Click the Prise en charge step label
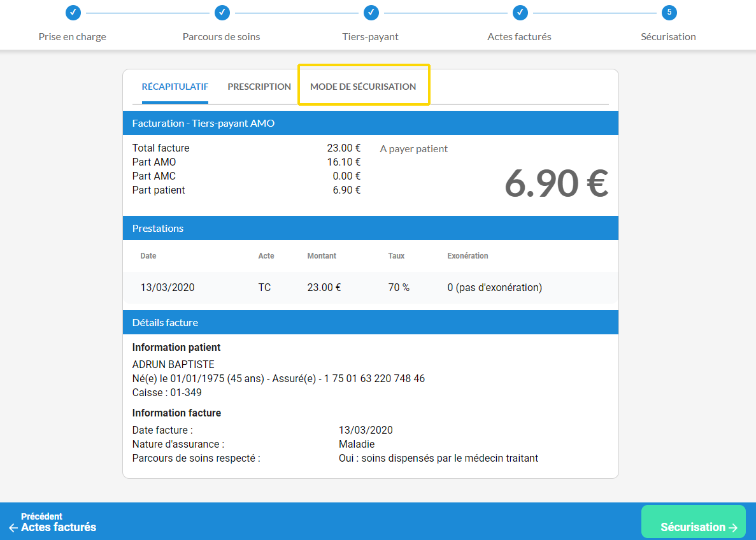This screenshot has height=540, width=756. point(73,37)
